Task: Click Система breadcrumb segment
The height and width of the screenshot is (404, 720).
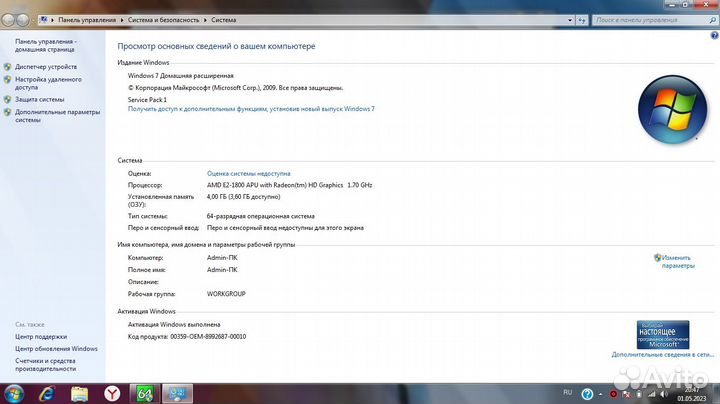Action: (x=224, y=20)
